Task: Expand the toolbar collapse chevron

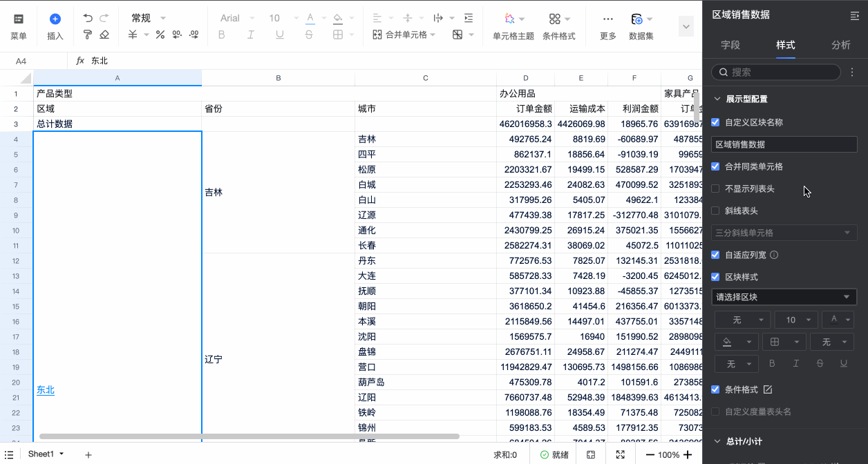Action: (686, 26)
